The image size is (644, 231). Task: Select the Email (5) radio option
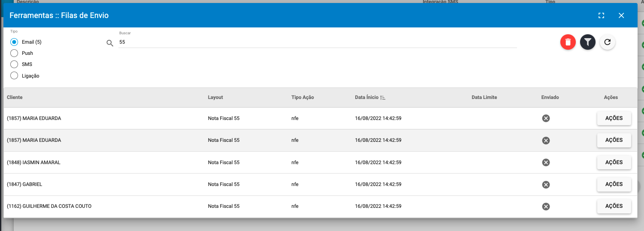[x=14, y=42]
